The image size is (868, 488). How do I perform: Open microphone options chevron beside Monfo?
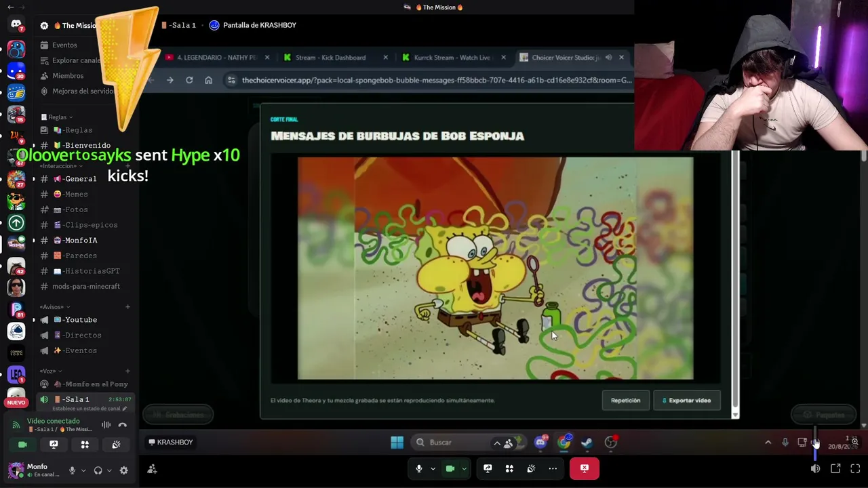point(83,470)
